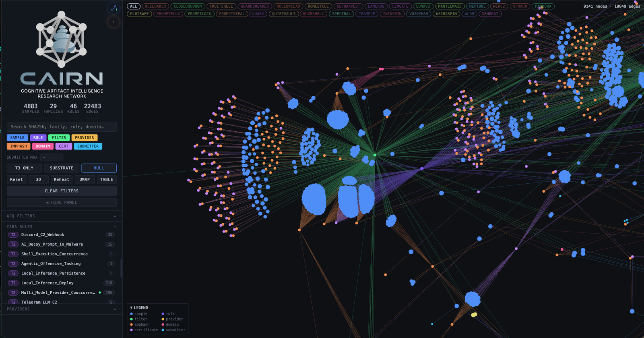
Task: Click the 35 count badge for Discord_C2_Webhook
Action: pyautogui.click(x=110, y=234)
